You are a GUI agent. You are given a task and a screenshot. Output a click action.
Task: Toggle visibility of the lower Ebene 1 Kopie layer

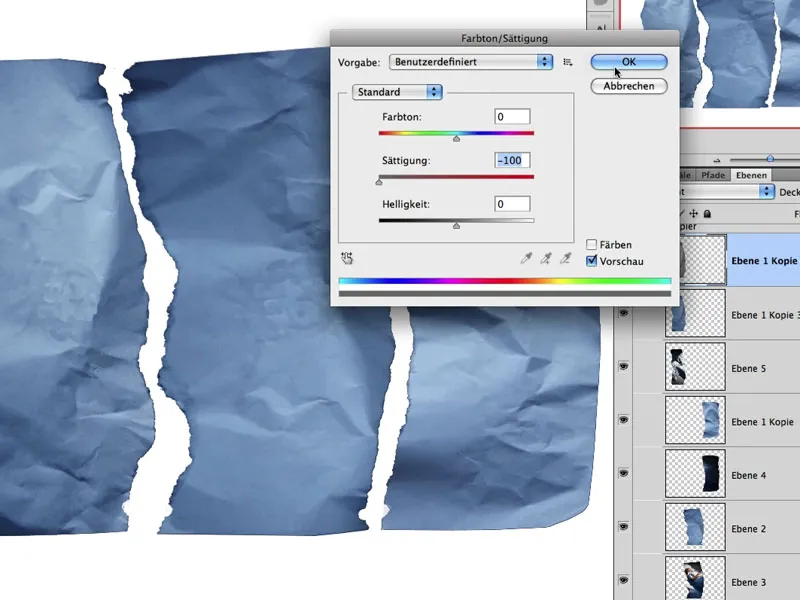click(x=623, y=420)
